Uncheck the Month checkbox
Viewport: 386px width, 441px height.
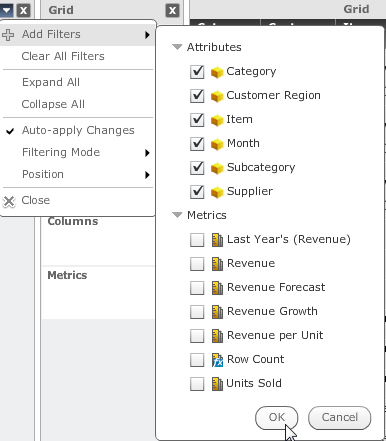pos(197,144)
